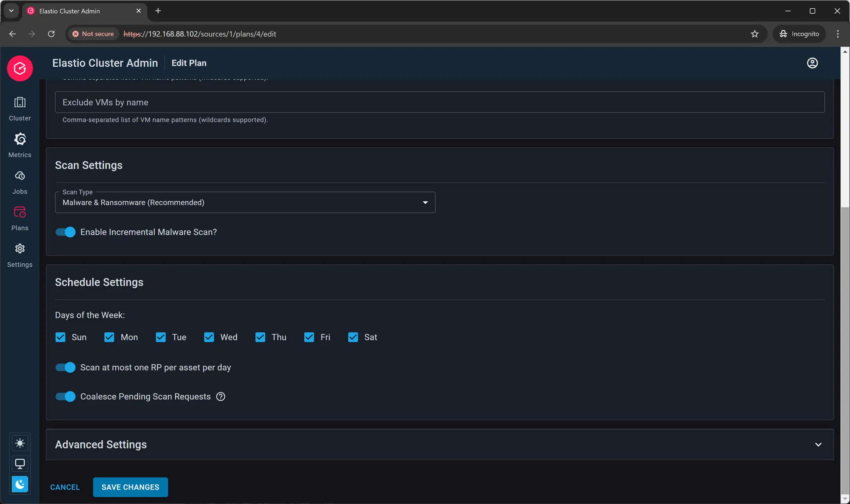Click the browser address bar URL

(200, 34)
